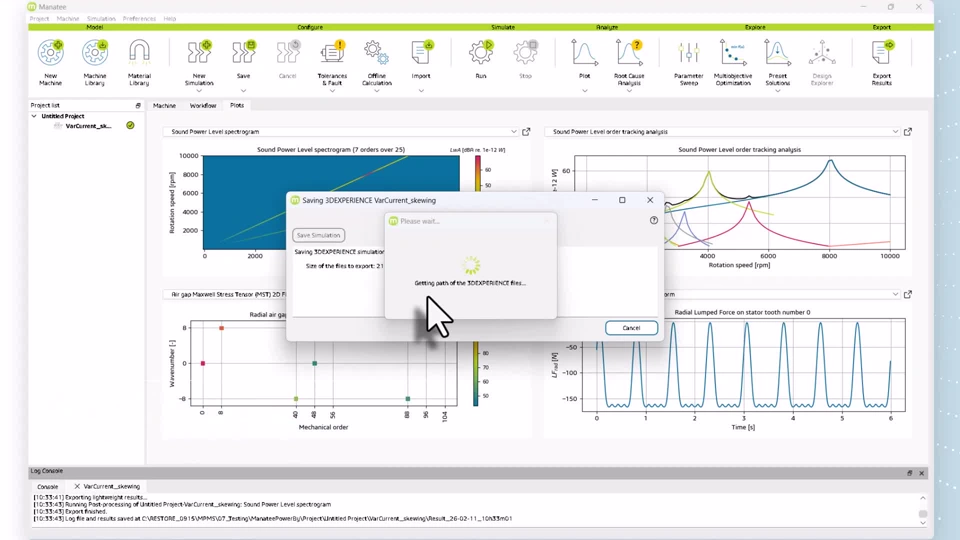Open the Machine menu
The image size is (960, 540).
[x=68, y=18]
